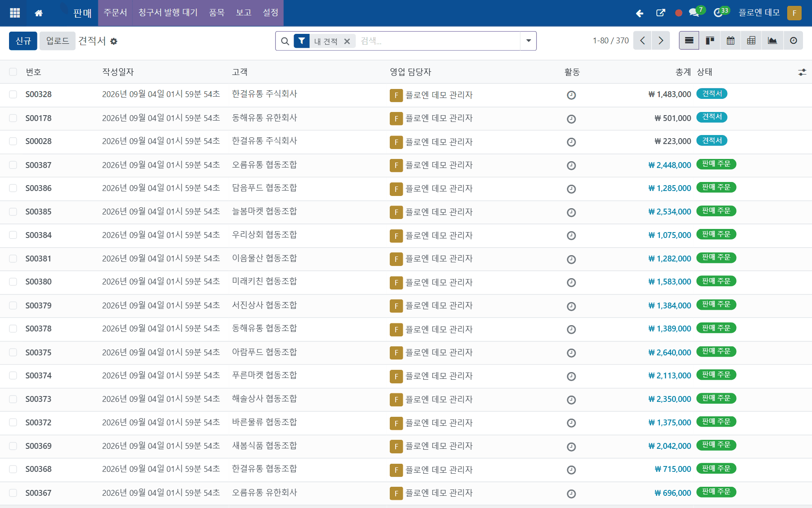
Task: Select the checkbox for S00028
Action: point(13,141)
